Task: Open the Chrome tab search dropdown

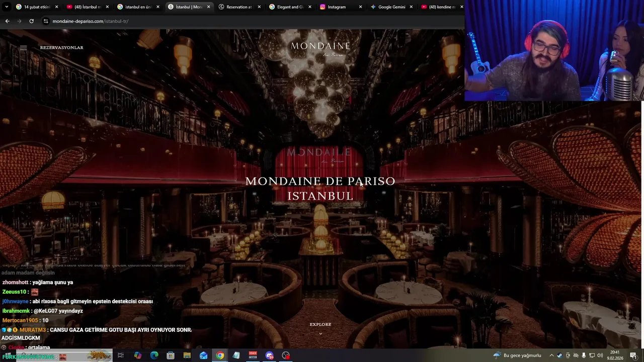Action: [6, 7]
